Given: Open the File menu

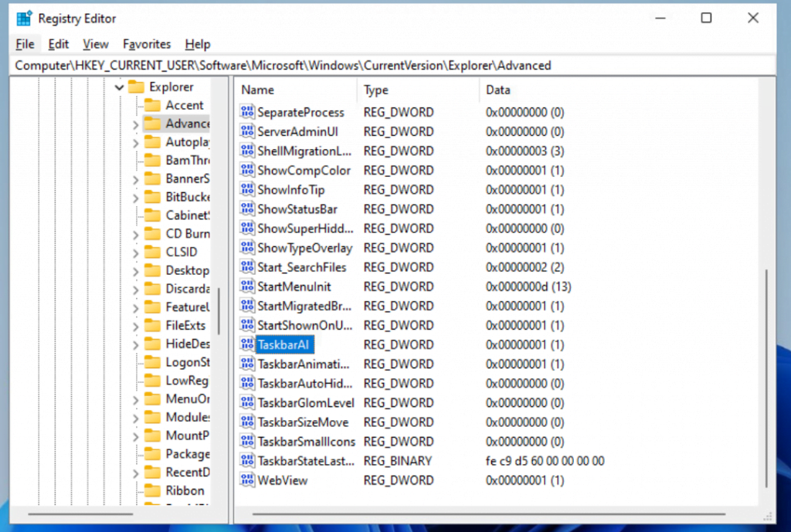Looking at the screenshot, I should click(25, 44).
